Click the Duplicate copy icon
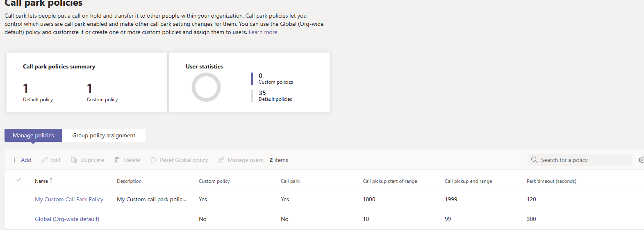 [x=74, y=160]
